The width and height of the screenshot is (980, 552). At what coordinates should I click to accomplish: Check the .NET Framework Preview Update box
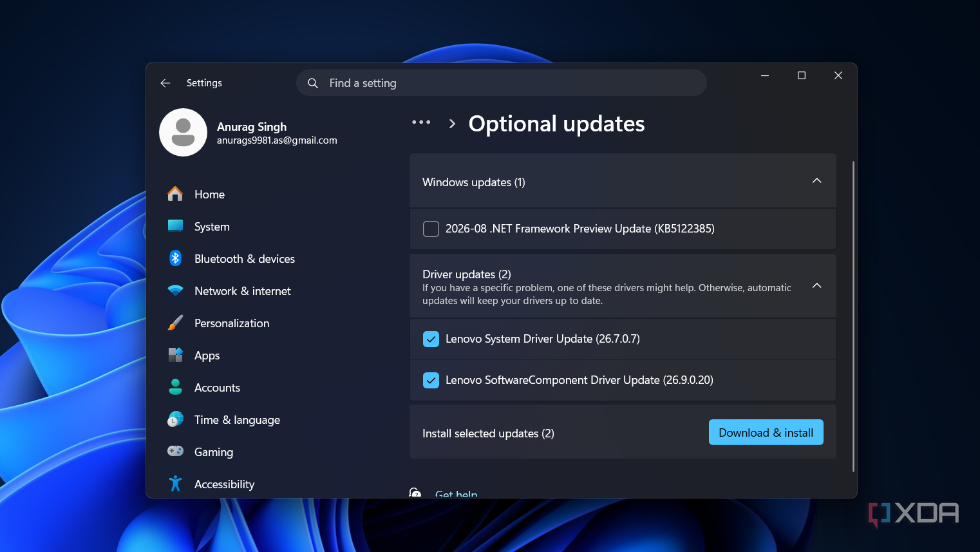tap(431, 229)
